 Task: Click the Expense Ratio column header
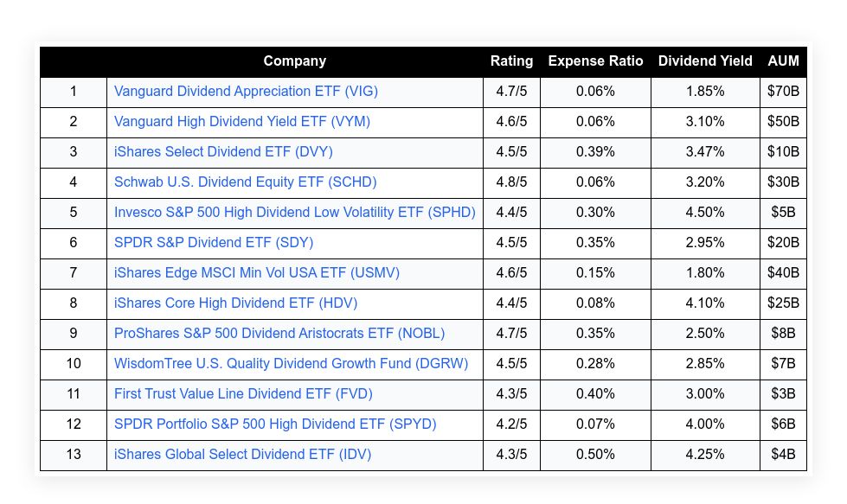pyautogui.click(x=595, y=61)
